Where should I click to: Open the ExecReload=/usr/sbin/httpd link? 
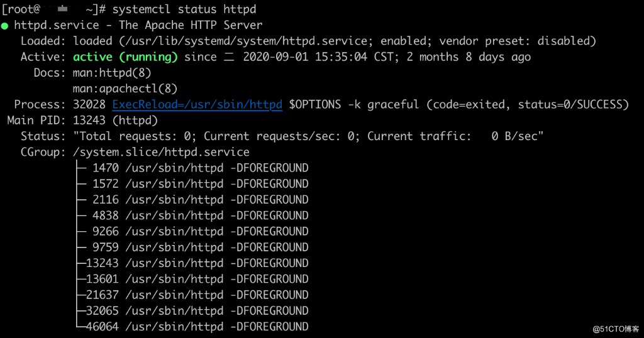coord(197,104)
